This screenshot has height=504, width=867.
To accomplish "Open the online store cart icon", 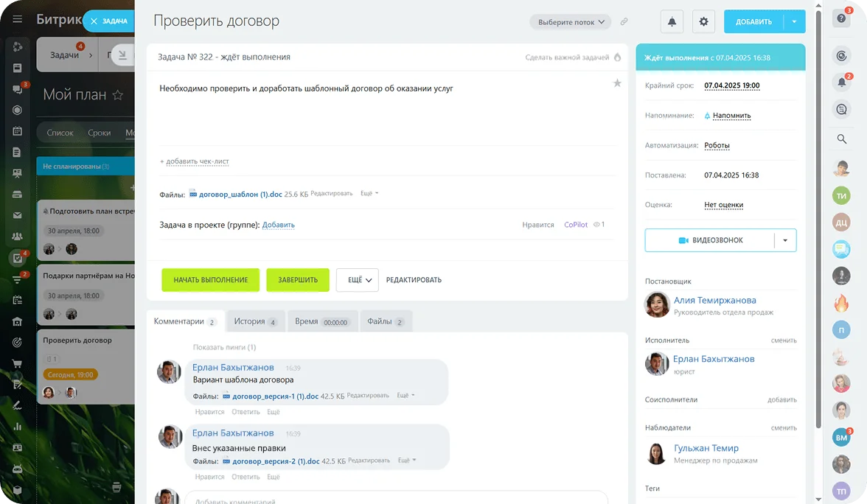I will pyautogui.click(x=17, y=364).
